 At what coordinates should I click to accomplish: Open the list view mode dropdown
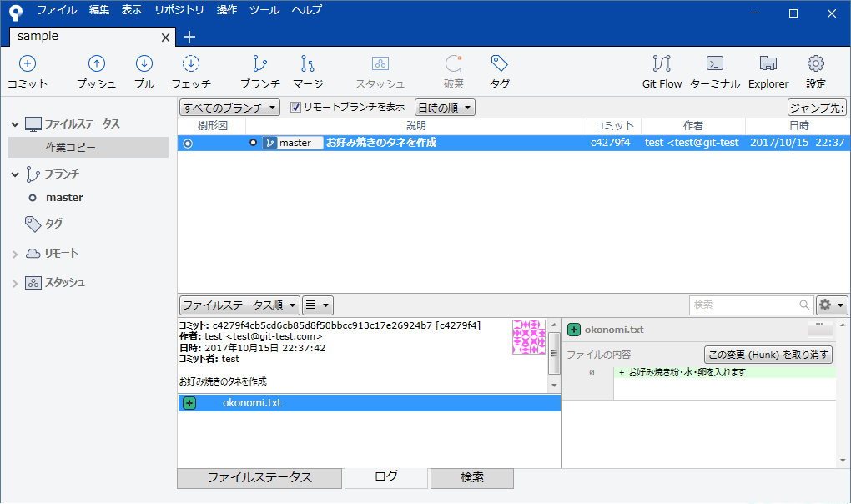tap(318, 305)
